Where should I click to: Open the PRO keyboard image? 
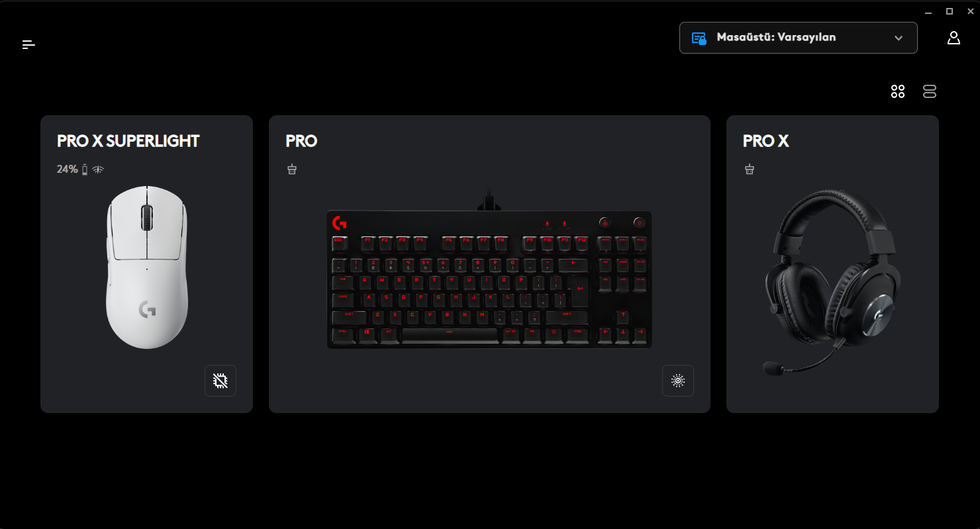tap(489, 270)
